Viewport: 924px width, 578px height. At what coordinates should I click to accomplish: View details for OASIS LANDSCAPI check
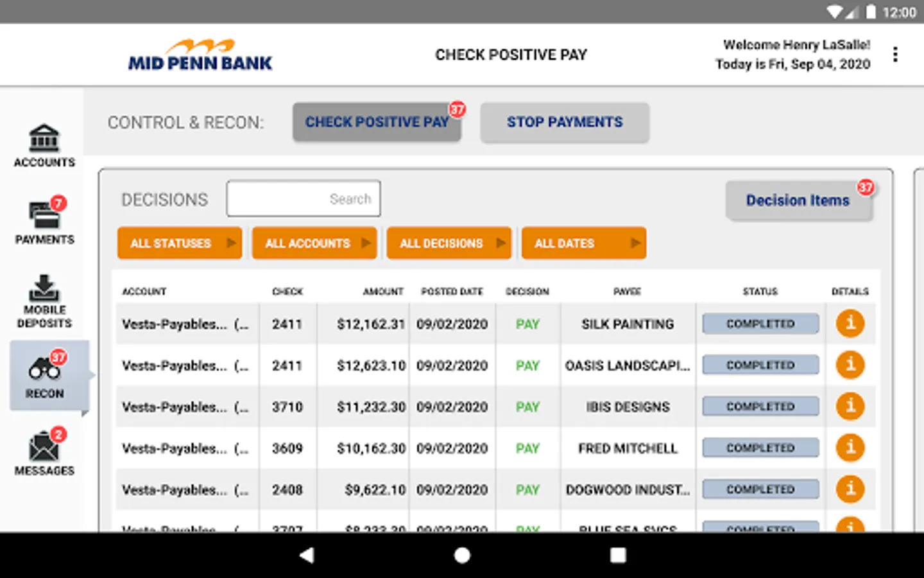850,365
